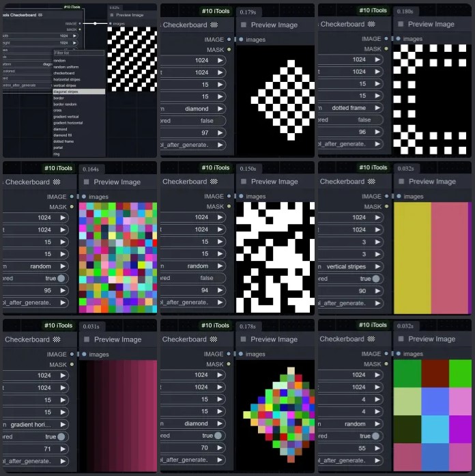
Task: Open pattern dropdown showing diamond above seed 70
Action: point(193,423)
